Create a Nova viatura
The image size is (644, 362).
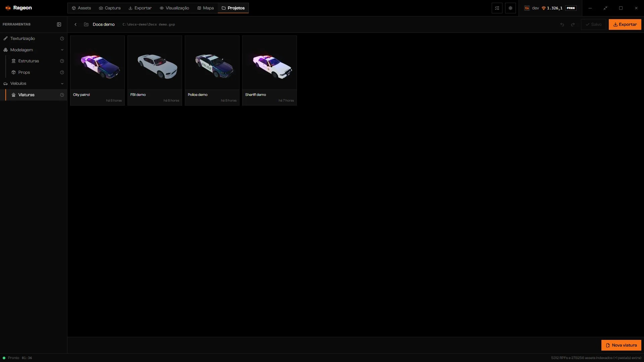(621, 345)
